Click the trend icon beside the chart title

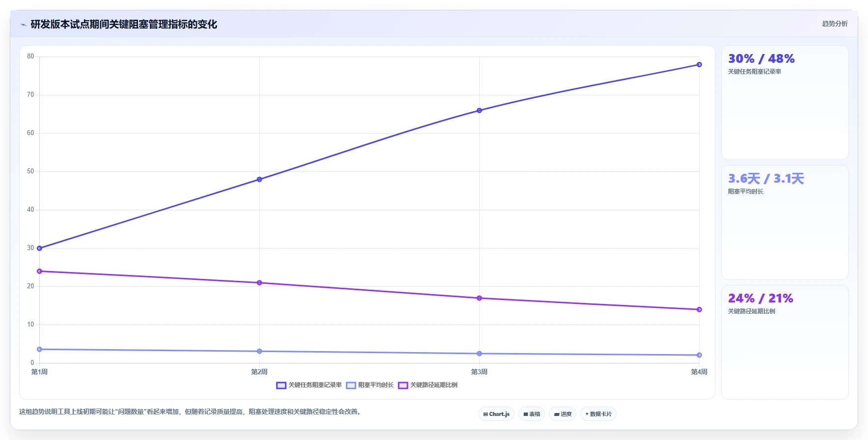pyautogui.click(x=23, y=25)
